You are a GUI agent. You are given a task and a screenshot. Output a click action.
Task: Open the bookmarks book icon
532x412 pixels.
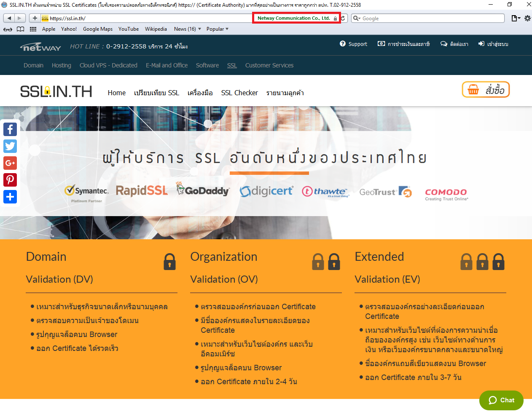coord(20,29)
